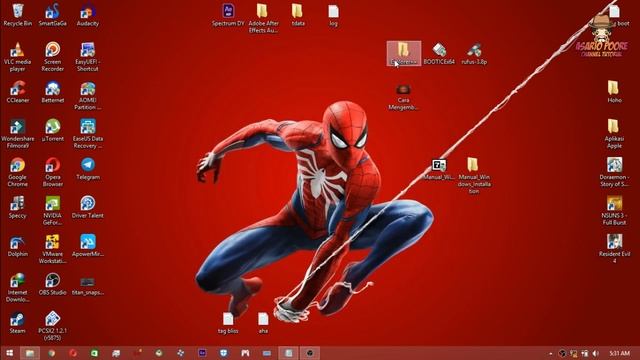Open the Manual_Wi... 7z archive
The image size is (640, 360).
439,169
